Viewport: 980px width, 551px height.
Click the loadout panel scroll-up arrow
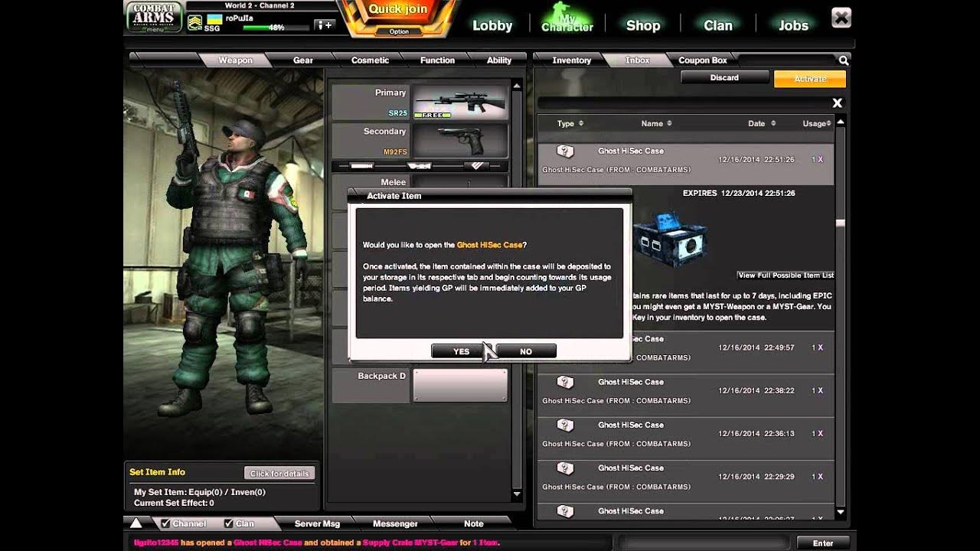pyautogui.click(x=517, y=86)
